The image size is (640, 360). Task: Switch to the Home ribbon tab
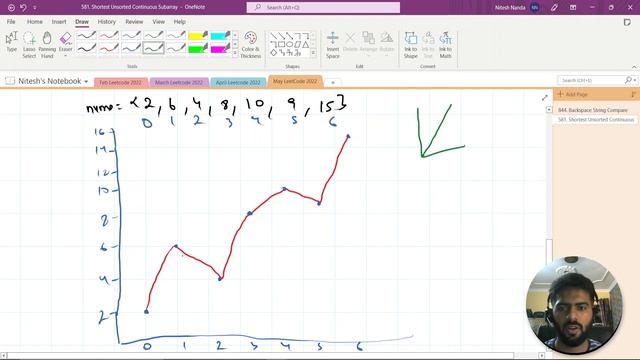point(35,22)
